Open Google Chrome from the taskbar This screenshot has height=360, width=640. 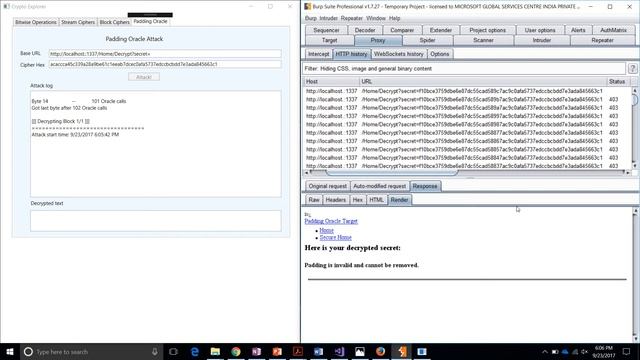[236, 351]
